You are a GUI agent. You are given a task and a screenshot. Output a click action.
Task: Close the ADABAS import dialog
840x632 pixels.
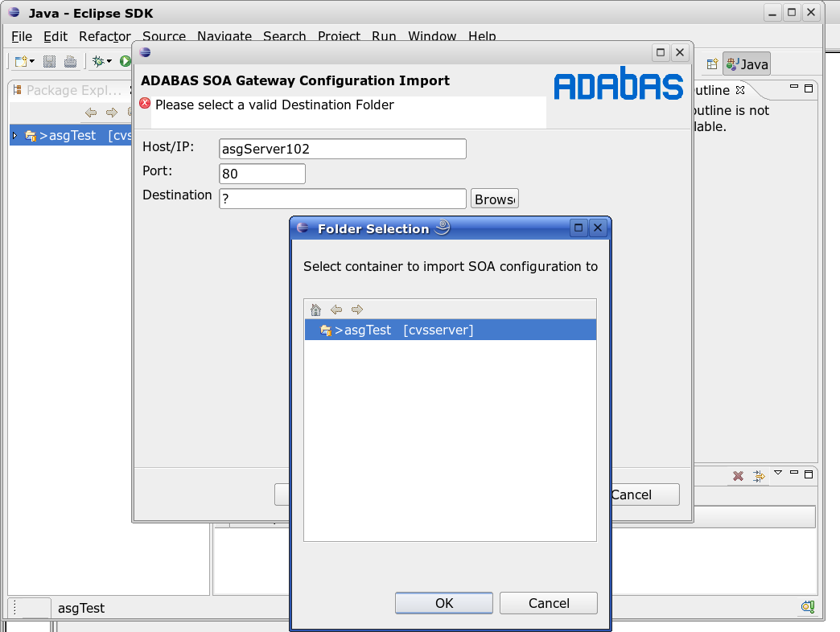tap(680, 52)
